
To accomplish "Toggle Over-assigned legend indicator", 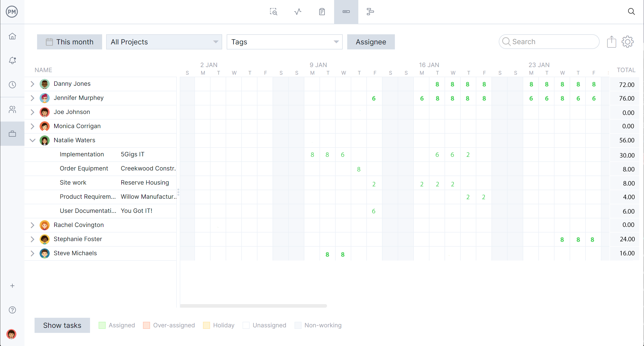I will click(148, 325).
